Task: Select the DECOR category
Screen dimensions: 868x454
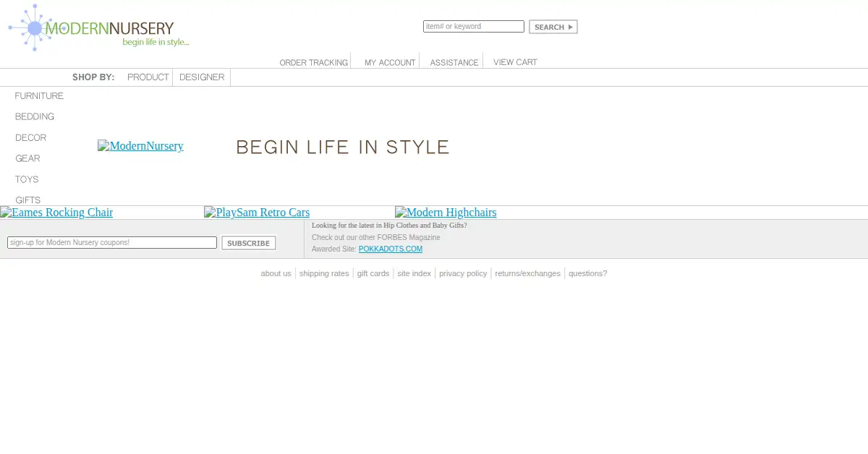Action: (31, 138)
